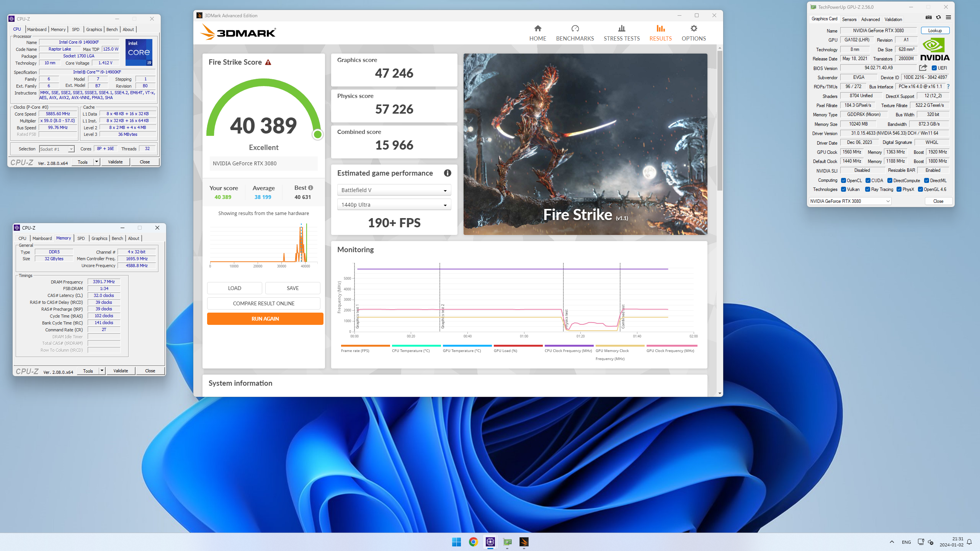Open the Socket #1 selection dropdown
This screenshot has height=551, width=980.
pyautogui.click(x=57, y=149)
